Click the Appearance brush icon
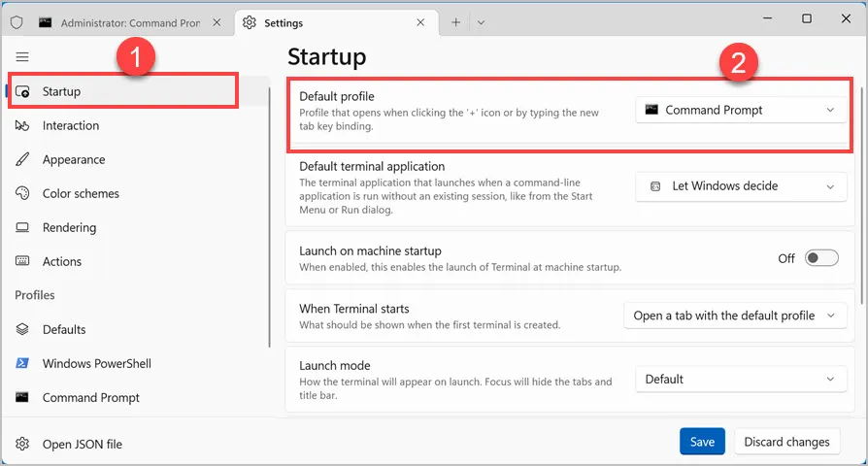 (x=22, y=159)
